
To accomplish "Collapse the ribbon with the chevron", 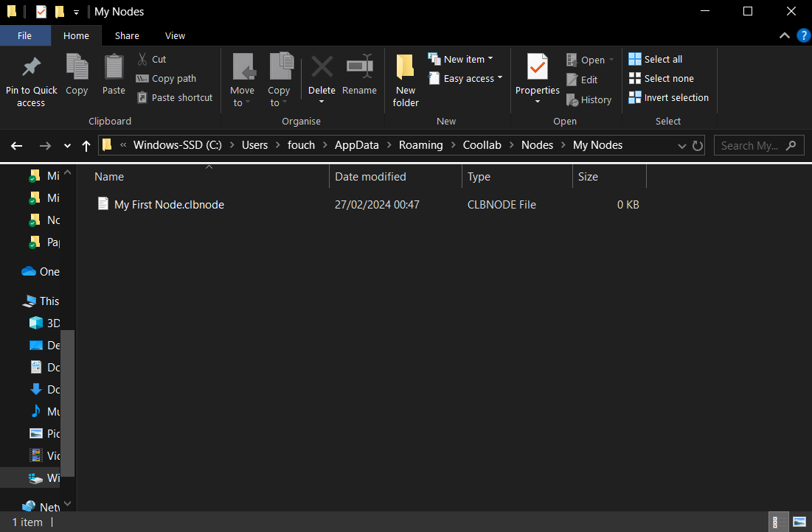I will click(785, 35).
